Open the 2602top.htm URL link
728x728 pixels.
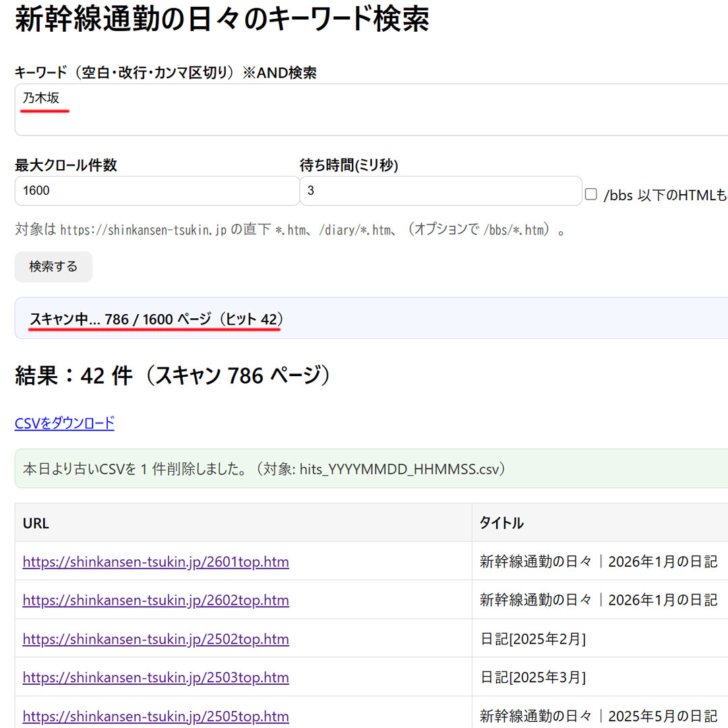156,601
